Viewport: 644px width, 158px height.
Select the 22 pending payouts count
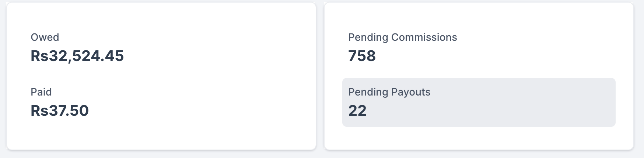click(x=357, y=111)
